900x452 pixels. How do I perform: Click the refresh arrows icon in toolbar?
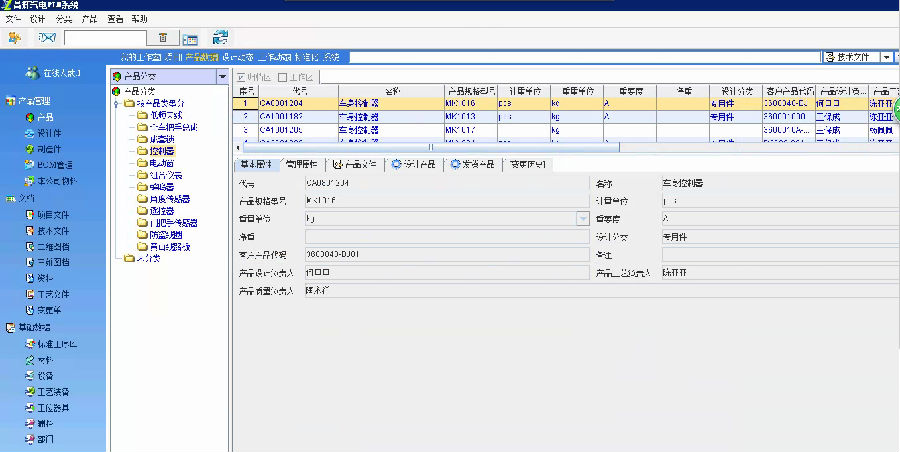(x=221, y=37)
